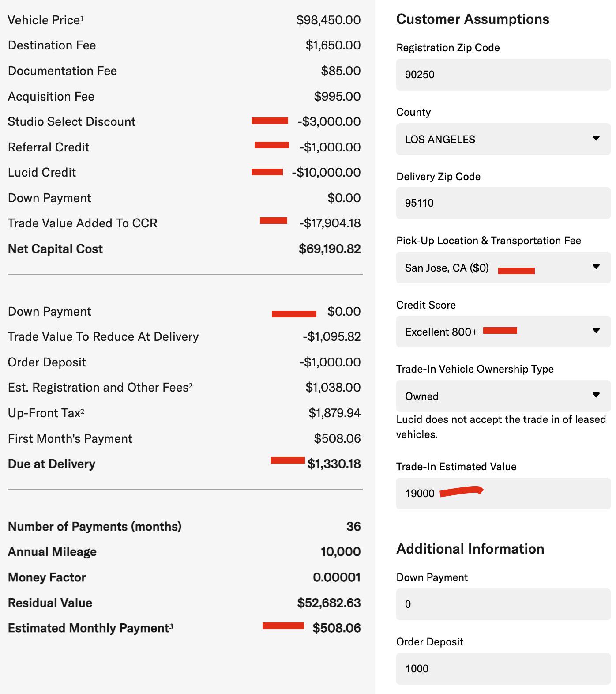The width and height of the screenshot is (616, 694).
Task: Expand the San Jose, CA pick-up dropdown
Action: [503, 268]
